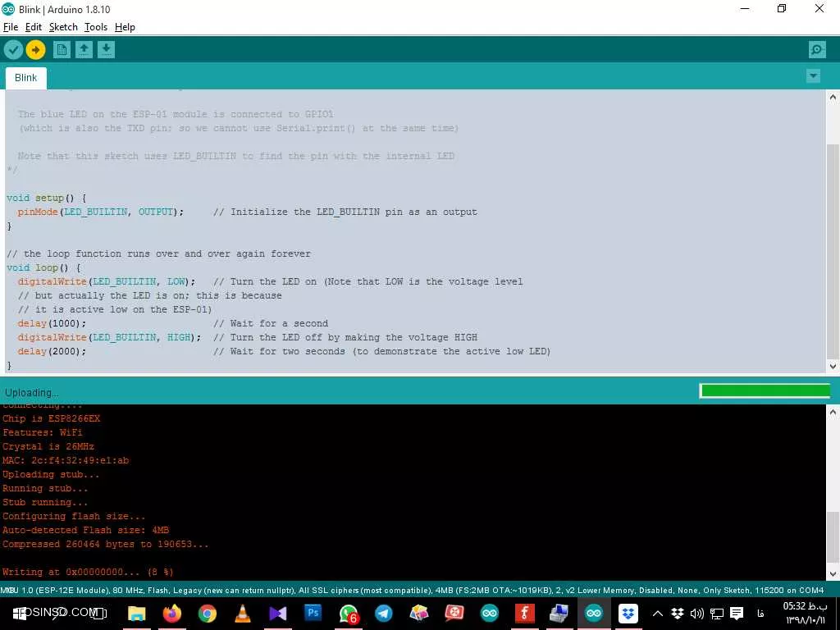Click the 'Features: WiFi' console line
The height and width of the screenshot is (630, 840).
(x=43, y=432)
